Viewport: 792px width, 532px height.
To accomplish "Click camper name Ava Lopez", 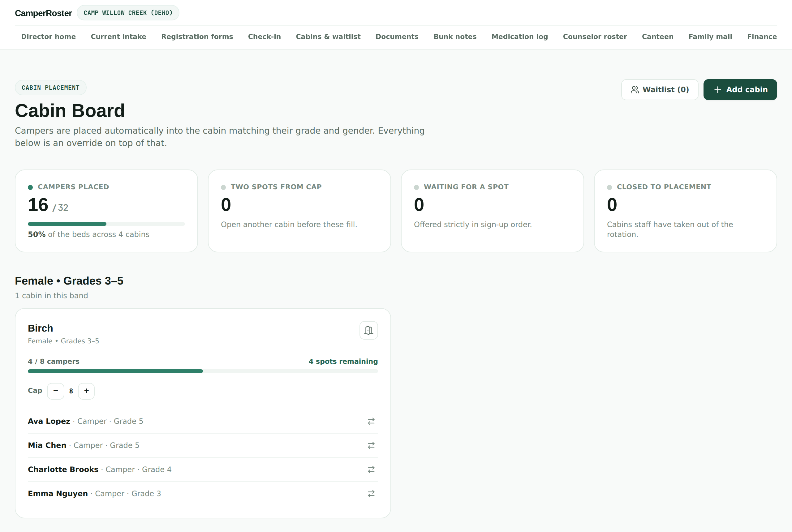I will pyautogui.click(x=49, y=421).
